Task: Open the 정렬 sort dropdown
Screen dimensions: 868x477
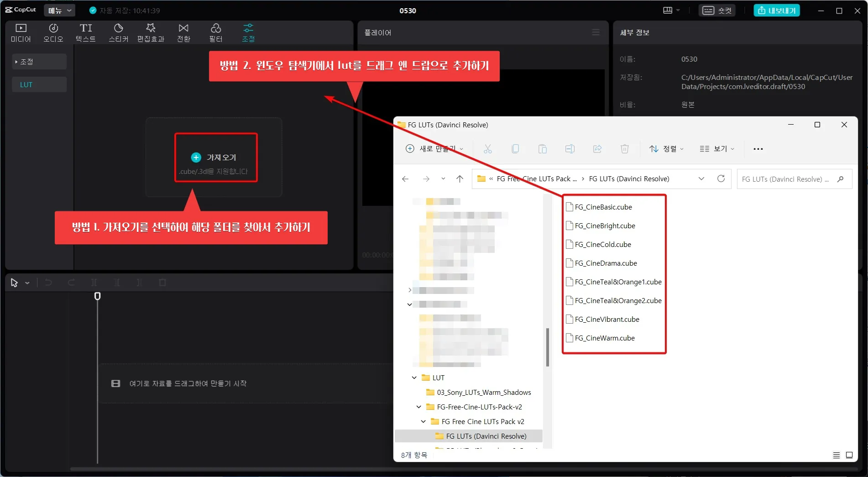Action: (667, 149)
